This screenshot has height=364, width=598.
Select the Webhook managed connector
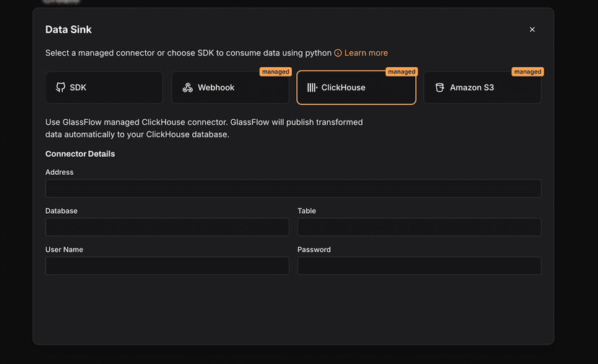(x=230, y=87)
